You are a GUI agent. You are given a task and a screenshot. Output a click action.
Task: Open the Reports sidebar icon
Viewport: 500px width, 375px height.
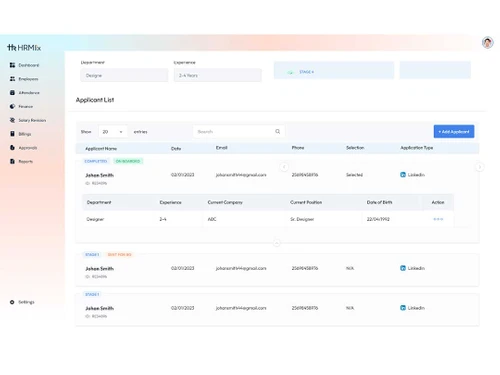click(12, 161)
